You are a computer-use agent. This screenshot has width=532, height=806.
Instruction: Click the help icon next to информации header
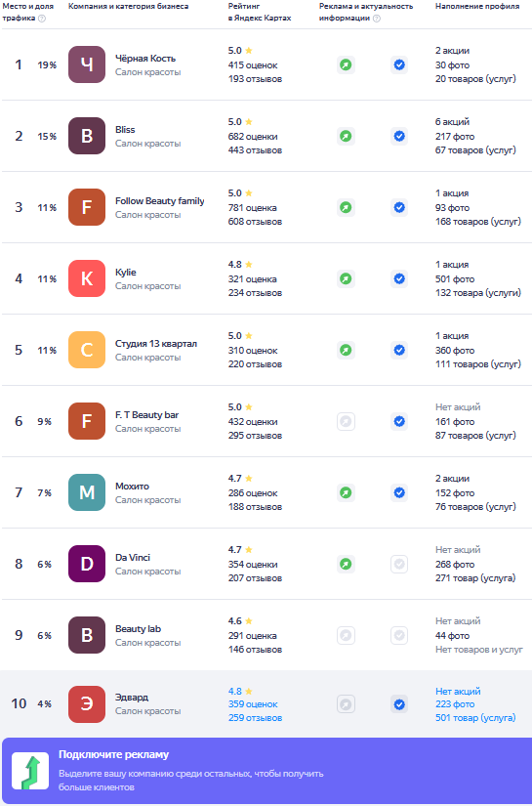pos(377,19)
